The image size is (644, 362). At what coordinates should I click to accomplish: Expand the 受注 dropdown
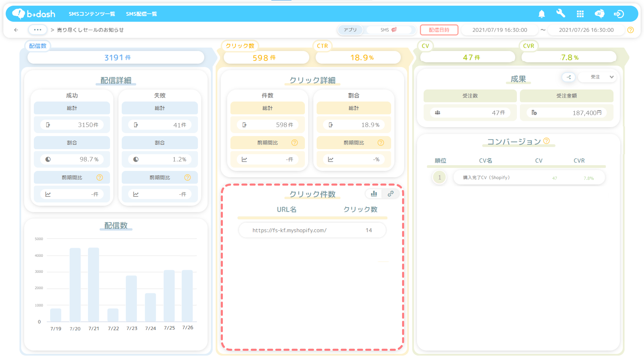[599, 77]
